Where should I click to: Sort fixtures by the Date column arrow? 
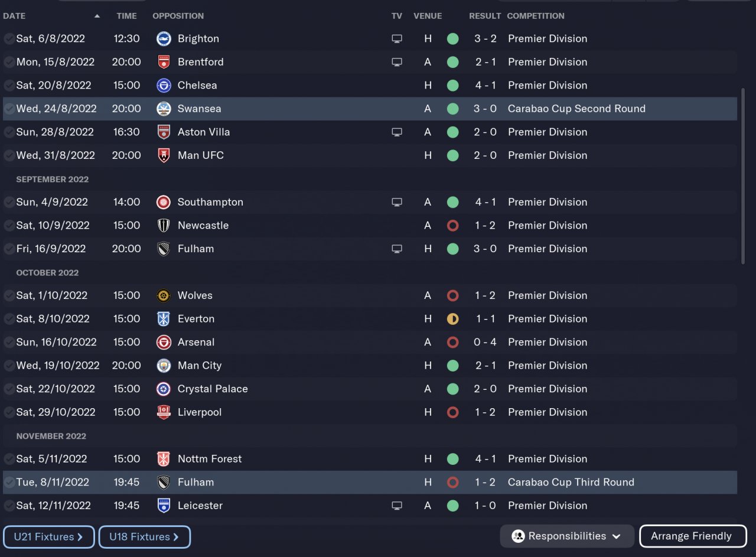click(x=97, y=16)
